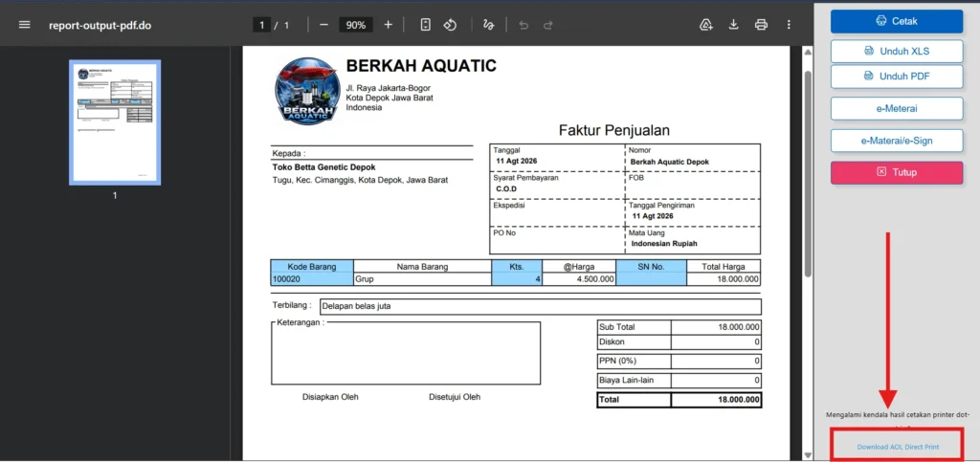
Task: Toggle fit to page icon
Action: coord(426,25)
